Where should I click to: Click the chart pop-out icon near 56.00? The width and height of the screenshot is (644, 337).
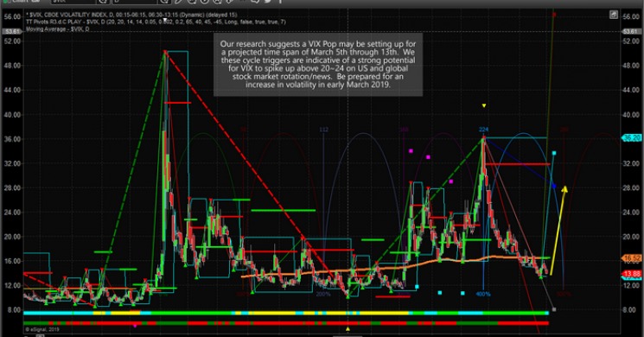click(613, 15)
